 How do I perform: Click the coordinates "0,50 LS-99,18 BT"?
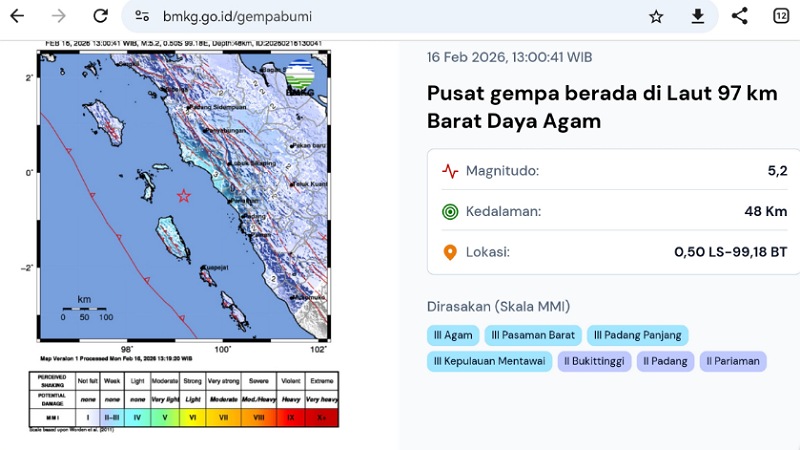731,252
